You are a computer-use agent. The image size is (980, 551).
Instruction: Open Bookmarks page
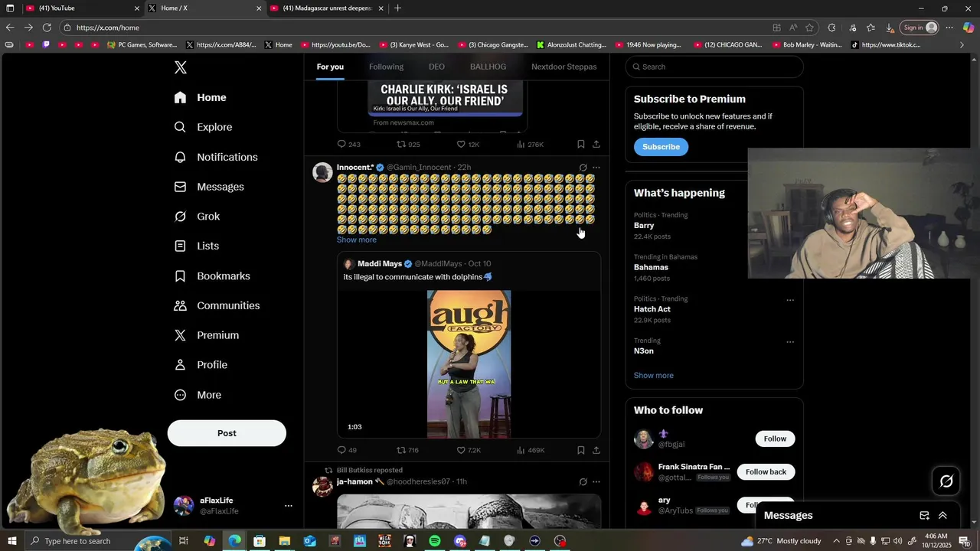[212, 275]
